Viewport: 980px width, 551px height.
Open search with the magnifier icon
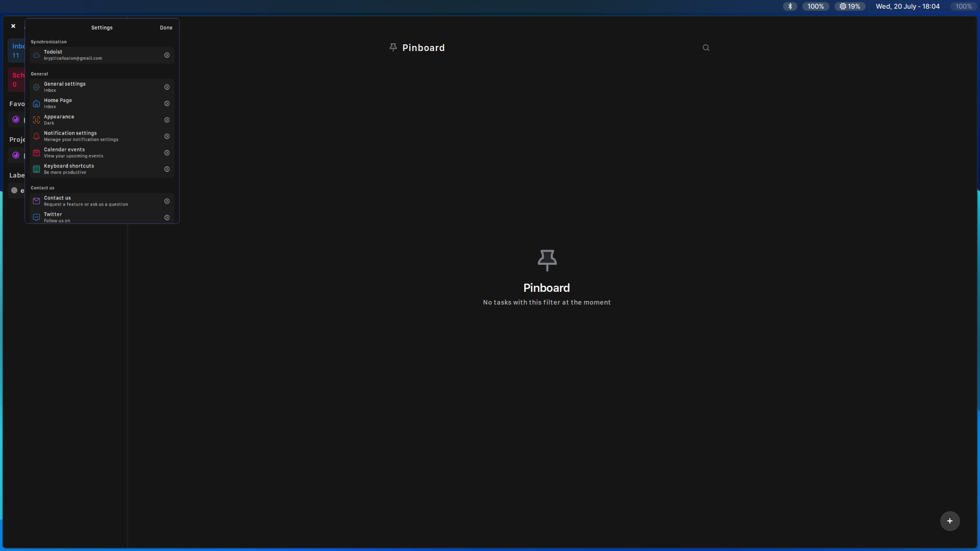coord(705,47)
